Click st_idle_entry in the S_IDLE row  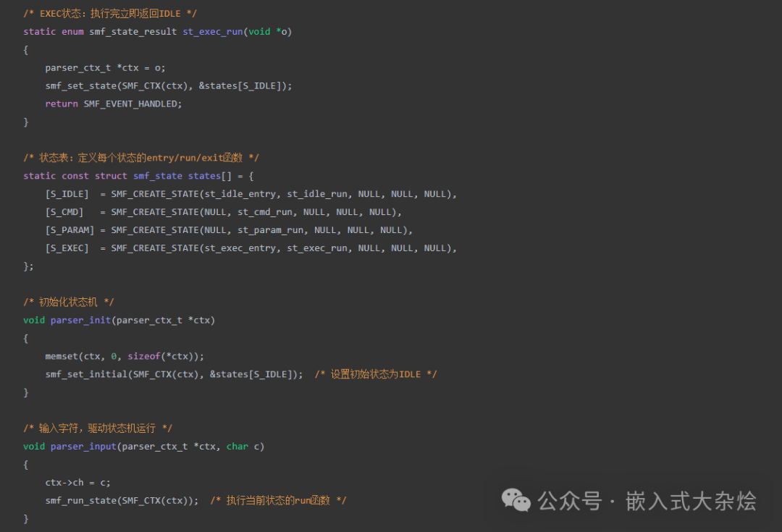tap(240, 194)
